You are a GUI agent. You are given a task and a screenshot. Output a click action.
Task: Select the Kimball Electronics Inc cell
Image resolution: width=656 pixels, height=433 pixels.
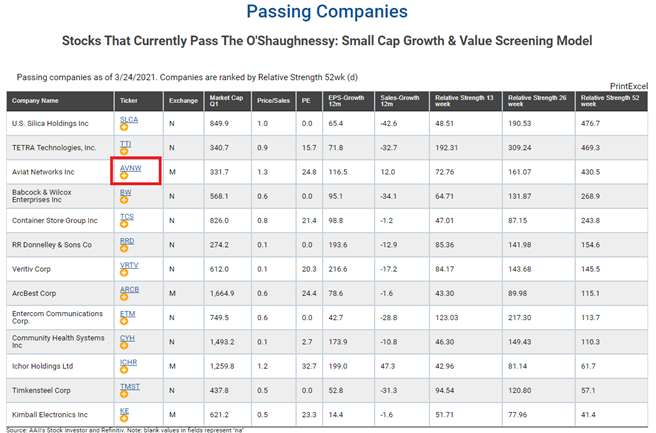coord(60,415)
